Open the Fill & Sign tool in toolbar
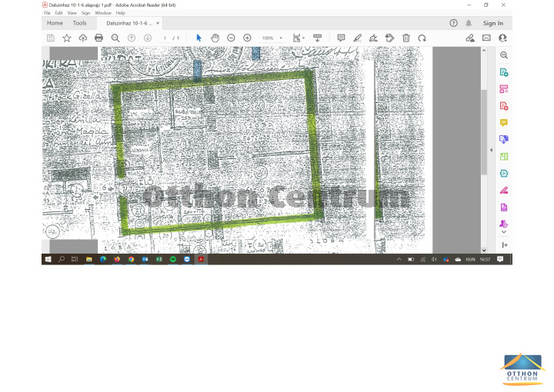The height and width of the screenshot is (392, 554). [x=373, y=38]
